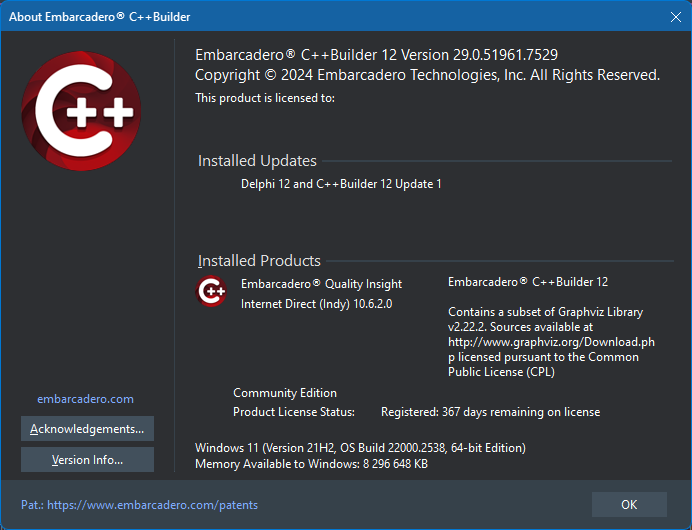Image resolution: width=692 pixels, height=530 pixels.
Task: Close the About dialog with the X
Action: [x=676, y=17]
